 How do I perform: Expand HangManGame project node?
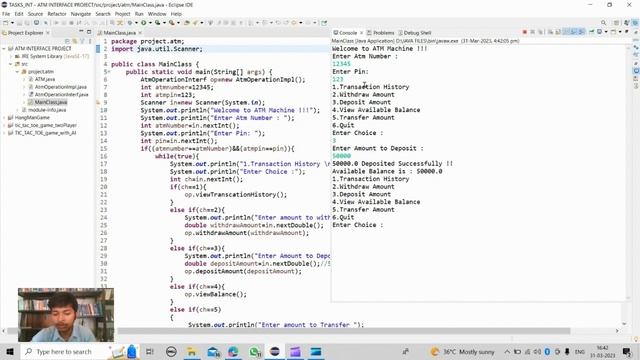[4, 118]
